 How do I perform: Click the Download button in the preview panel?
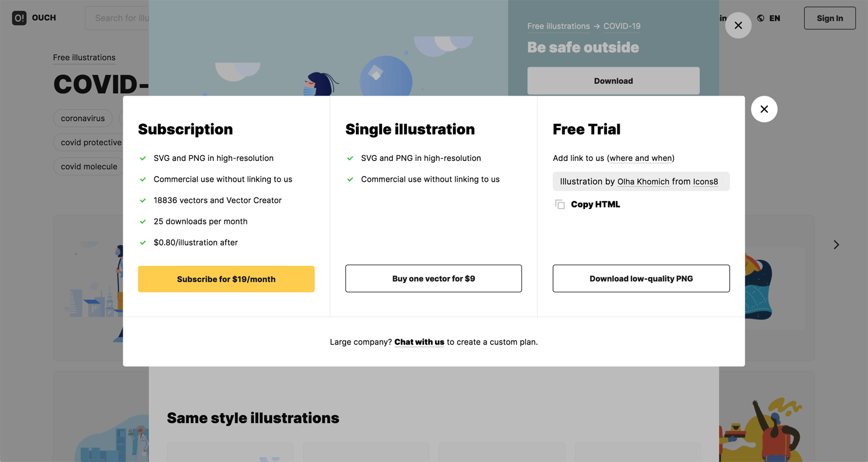613,81
